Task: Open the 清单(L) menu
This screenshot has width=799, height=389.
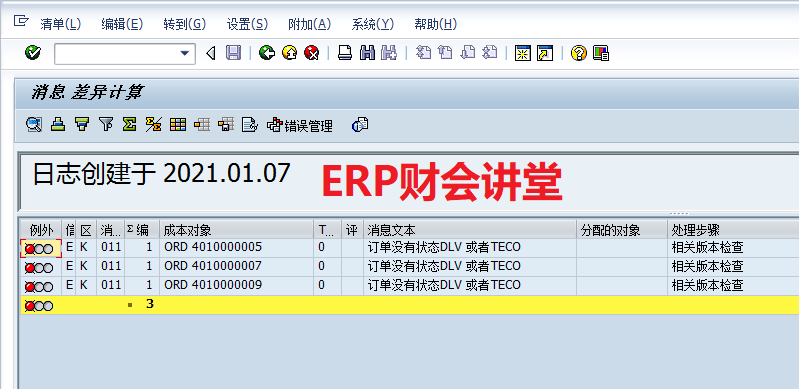Action: pos(61,24)
